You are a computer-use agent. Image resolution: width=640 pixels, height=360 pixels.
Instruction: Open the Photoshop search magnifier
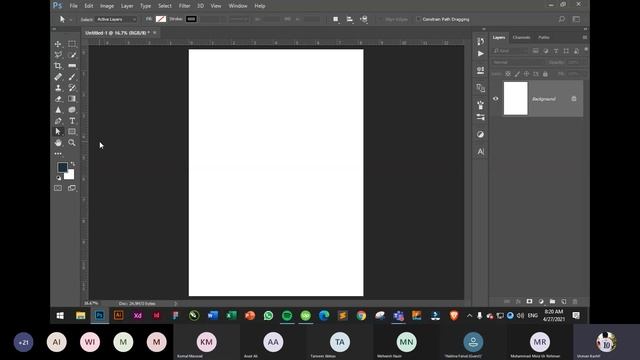coord(562,19)
